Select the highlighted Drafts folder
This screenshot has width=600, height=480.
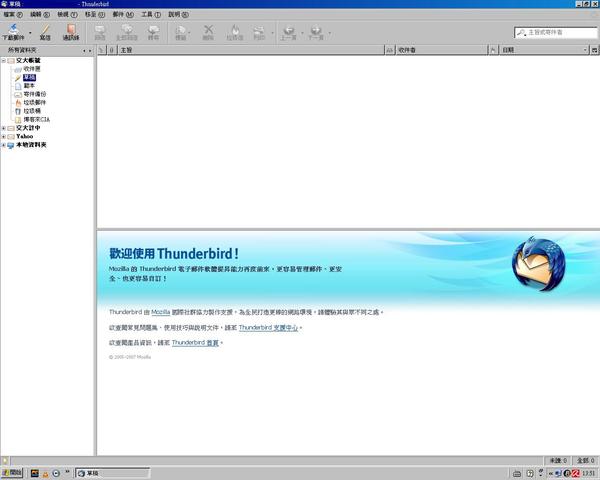pos(29,77)
